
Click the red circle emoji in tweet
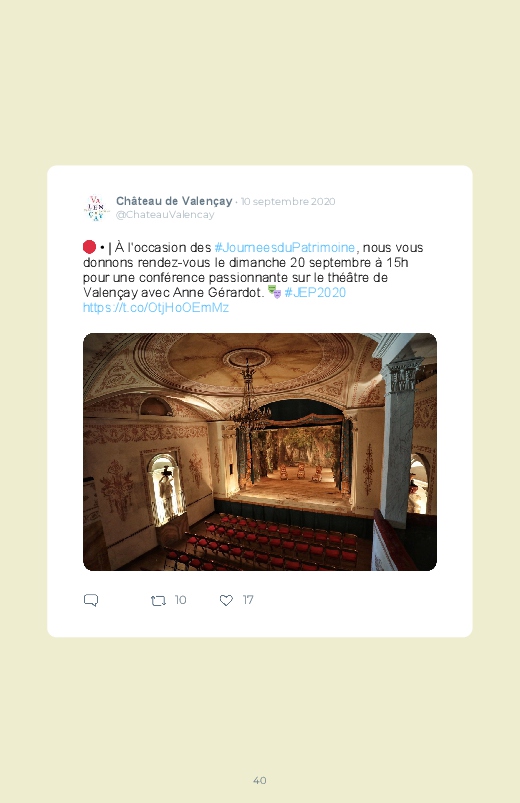(x=90, y=247)
